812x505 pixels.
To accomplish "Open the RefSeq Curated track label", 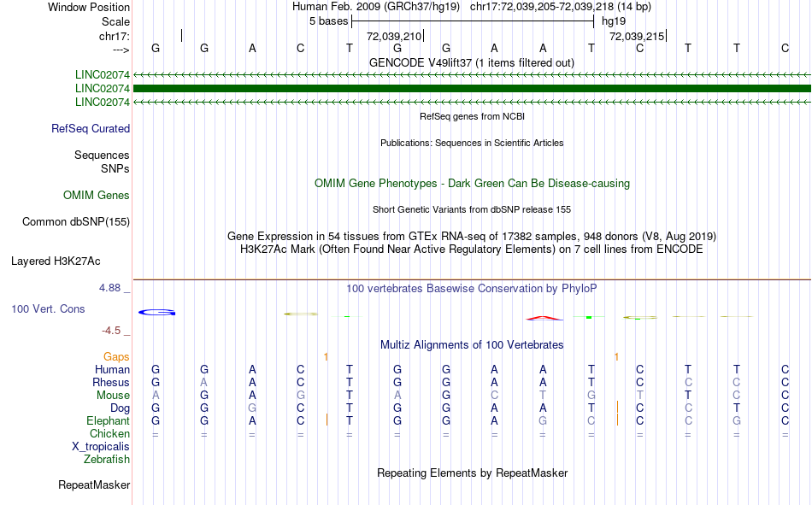I will pyautogui.click(x=90, y=128).
